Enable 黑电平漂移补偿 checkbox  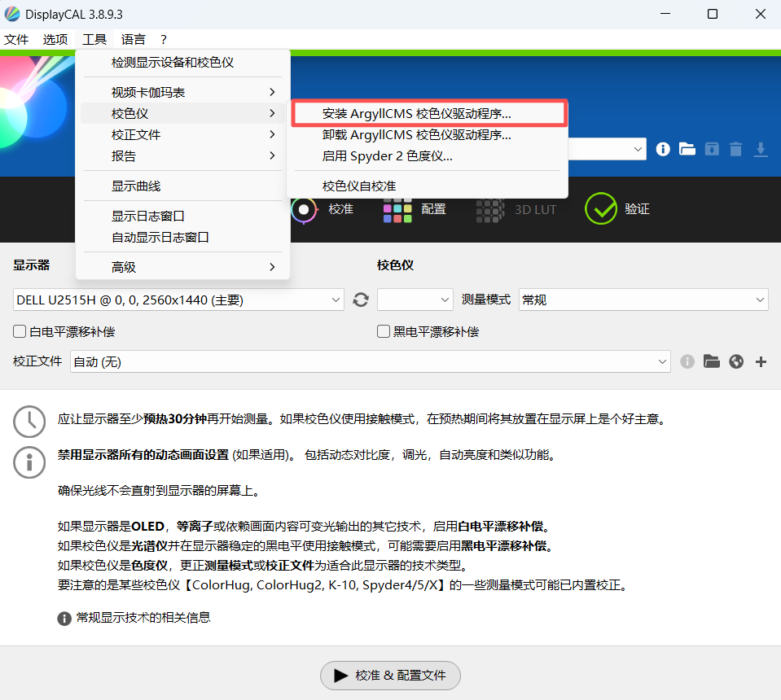[383, 331]
